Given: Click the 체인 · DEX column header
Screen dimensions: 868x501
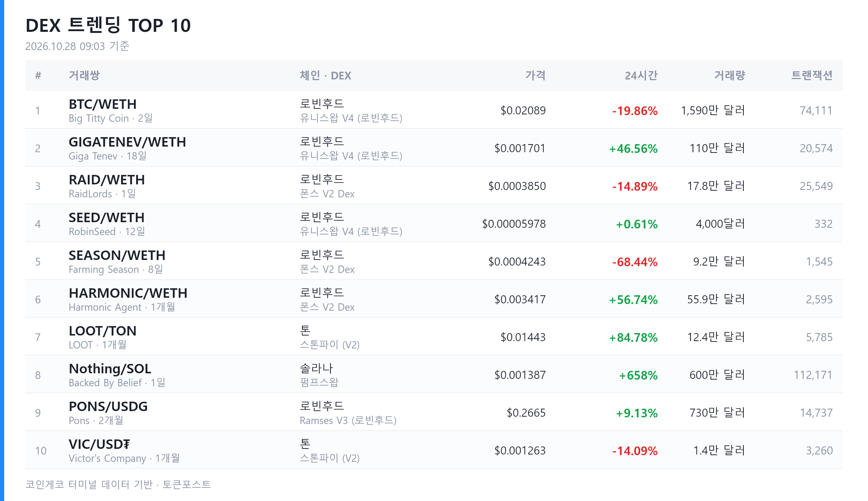Looking at the screenshot, I should coord(325,76).
